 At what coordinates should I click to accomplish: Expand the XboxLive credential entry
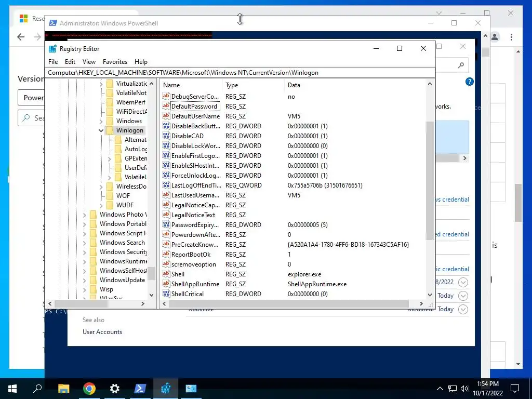tap(463, 309)
